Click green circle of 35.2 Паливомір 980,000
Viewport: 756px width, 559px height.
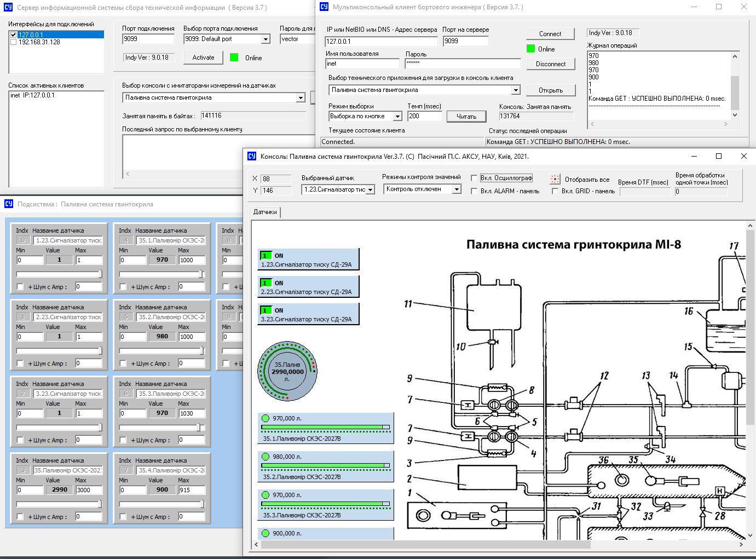(266, 457)
